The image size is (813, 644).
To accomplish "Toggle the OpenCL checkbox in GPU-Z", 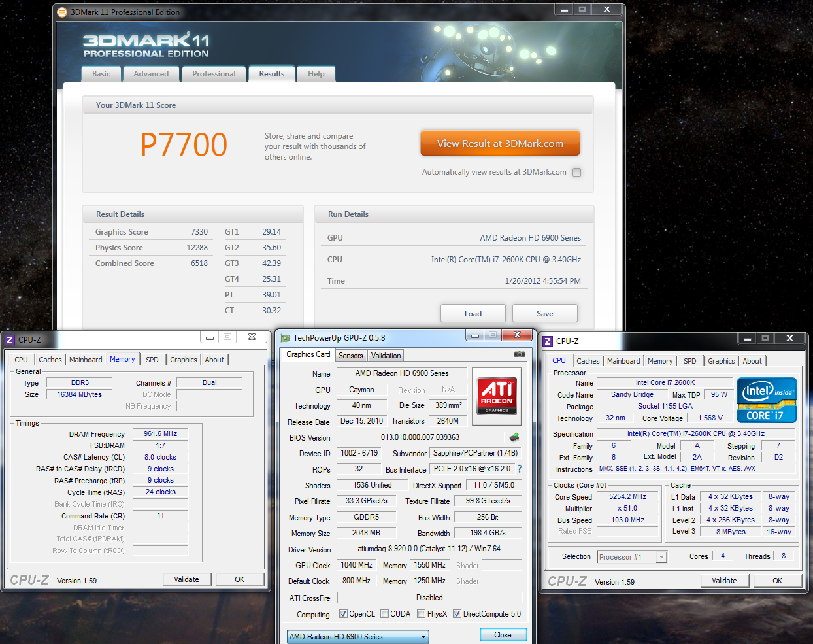I will (x=343, y=614).
